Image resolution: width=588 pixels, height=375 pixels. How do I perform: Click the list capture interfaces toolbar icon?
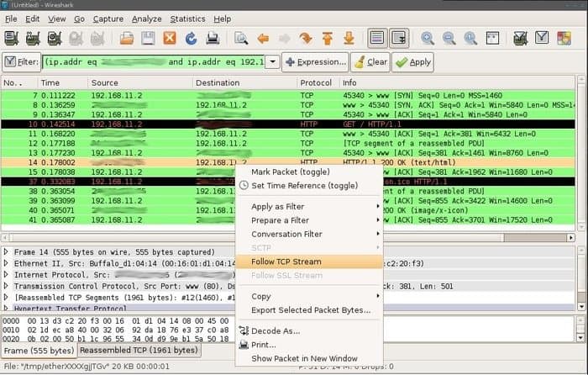[12, 38]
